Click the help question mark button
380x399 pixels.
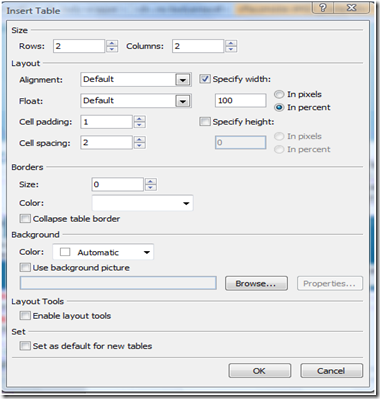point(323,8)
